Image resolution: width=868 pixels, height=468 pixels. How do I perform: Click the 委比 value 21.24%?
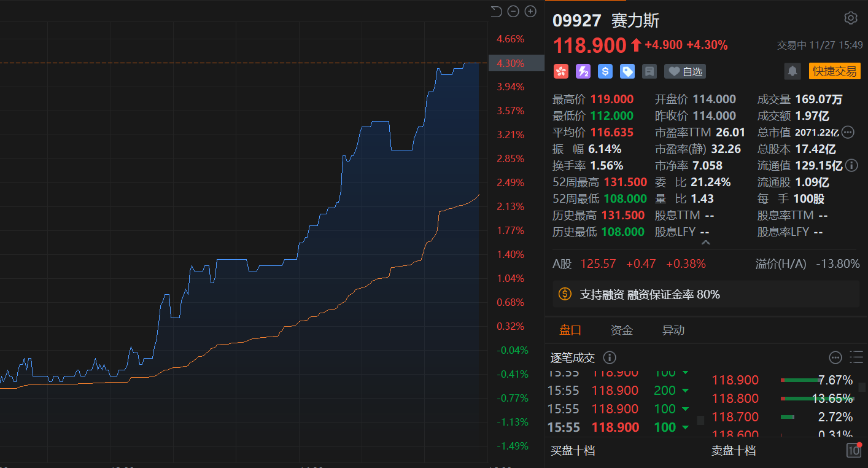point(711,182)
